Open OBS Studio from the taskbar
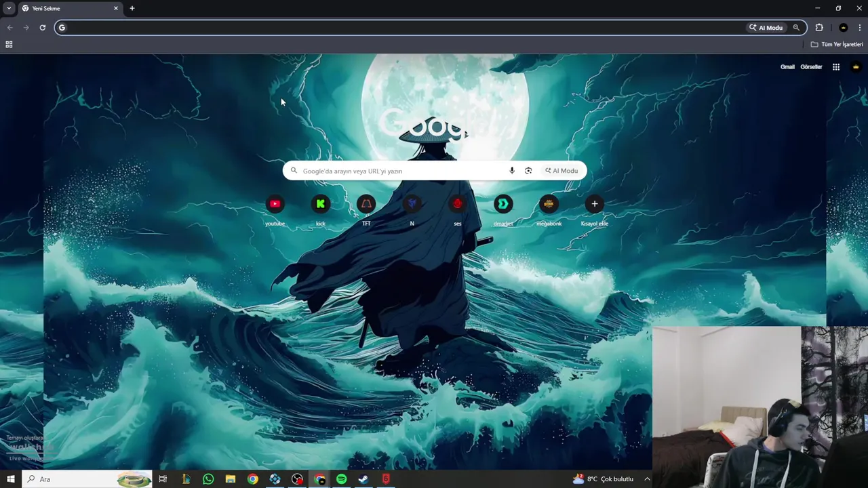 (x=297, y=479)
